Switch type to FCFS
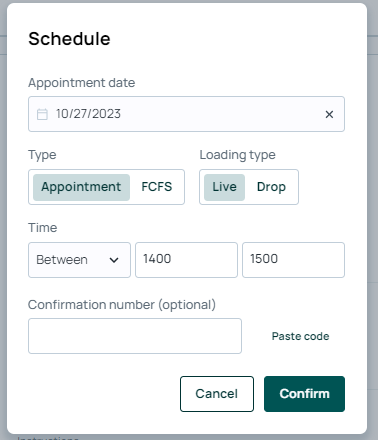 coord(157,187)
